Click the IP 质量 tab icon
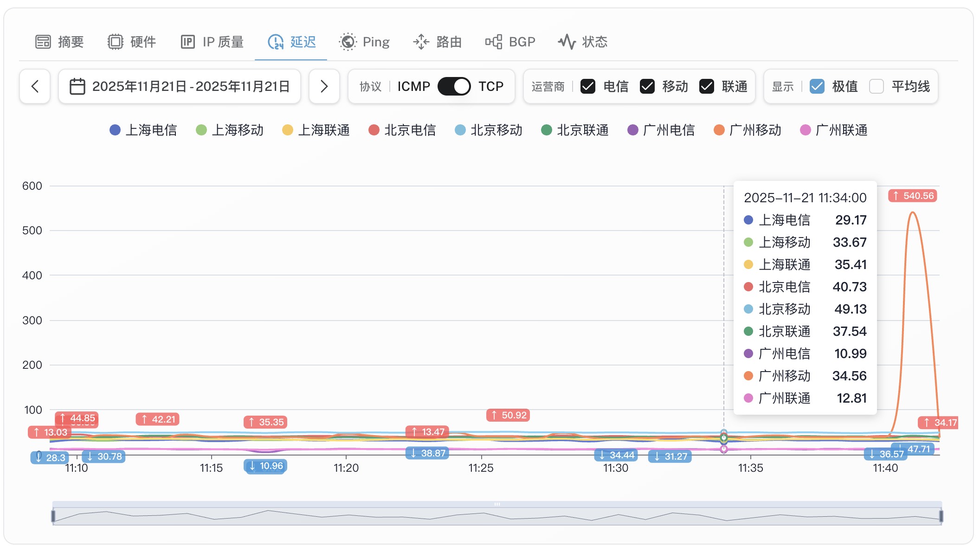Viewport: 980px width, 552px height. [187, 42]
